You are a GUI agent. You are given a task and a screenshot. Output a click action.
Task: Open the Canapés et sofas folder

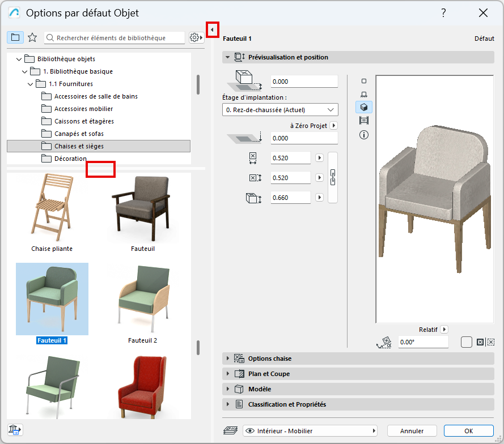pos(79,134)
